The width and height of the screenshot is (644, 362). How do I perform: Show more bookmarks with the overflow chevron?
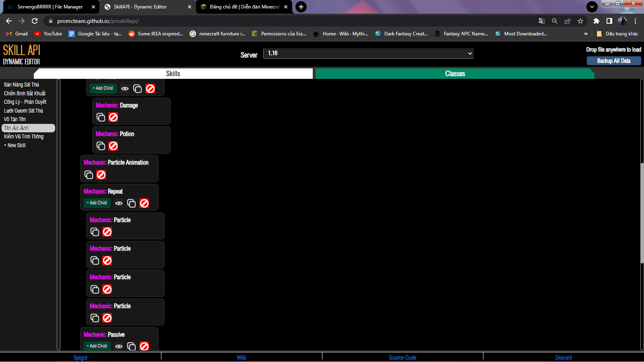[x=586, y=34]
